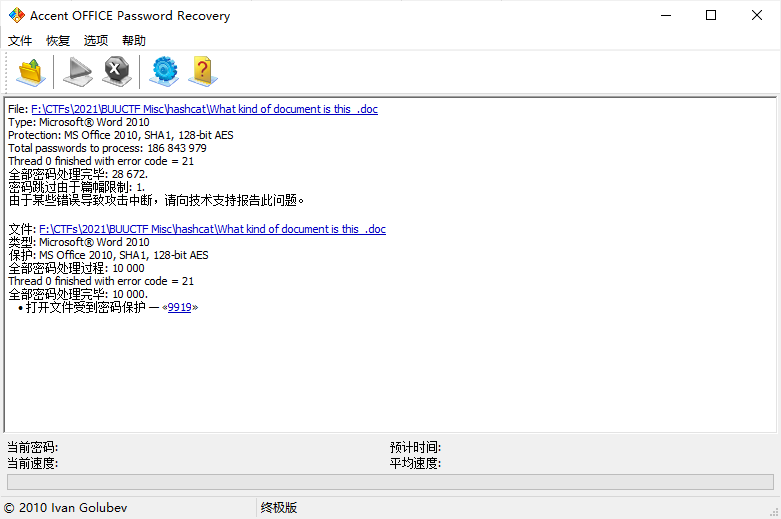781x519 pixels.
Task: Start recovery with the play icon
Action: pos(77,71)
